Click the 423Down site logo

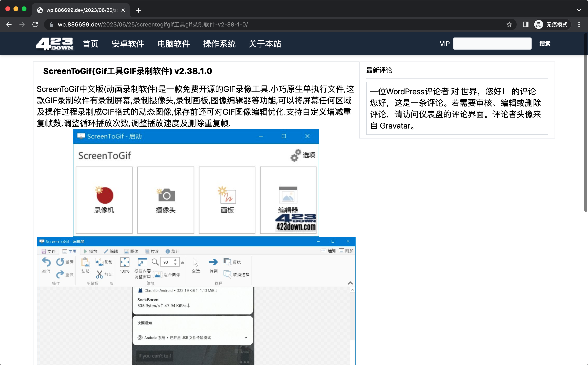coord(54,44)
